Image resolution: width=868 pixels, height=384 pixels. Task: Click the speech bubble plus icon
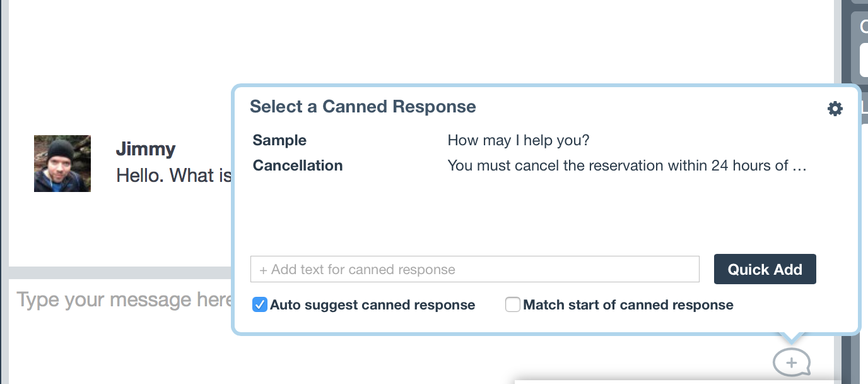[792, 363]
